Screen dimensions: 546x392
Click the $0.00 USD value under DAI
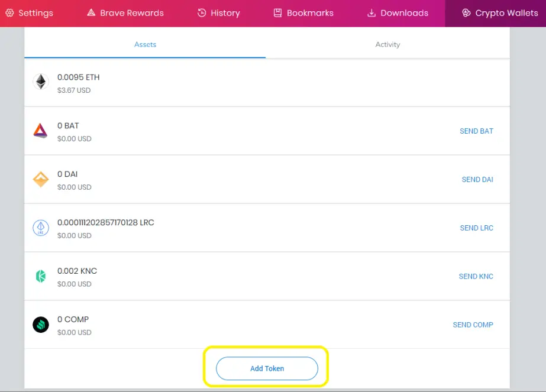74,187
